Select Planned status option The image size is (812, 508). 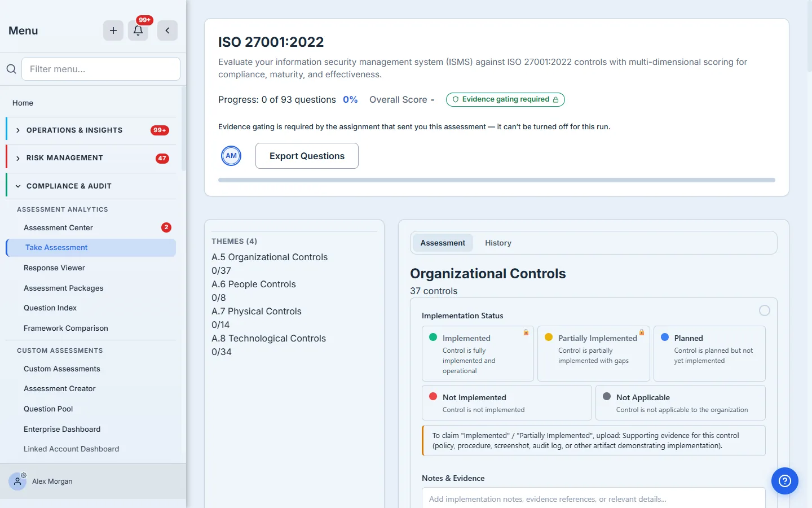point(709,354)
